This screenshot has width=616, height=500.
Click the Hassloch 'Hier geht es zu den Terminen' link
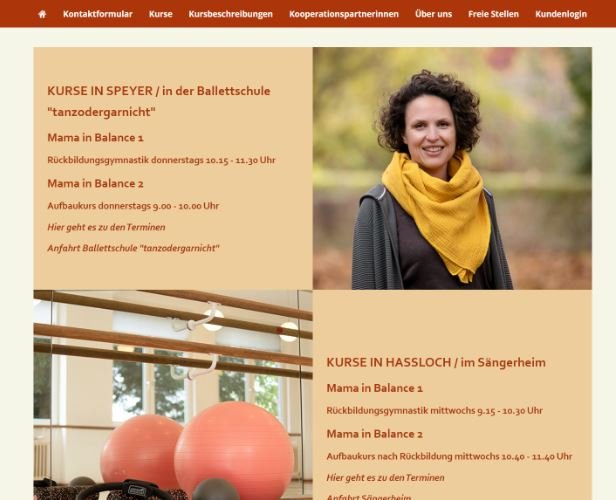tap(385, 478)
